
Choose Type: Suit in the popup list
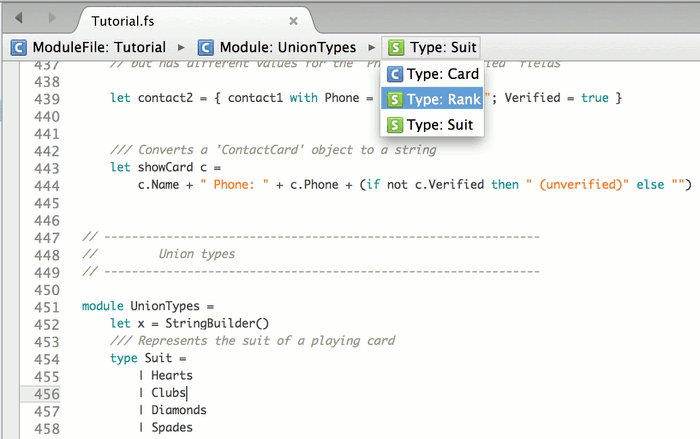pyautogui.click(x=432, y=125)
